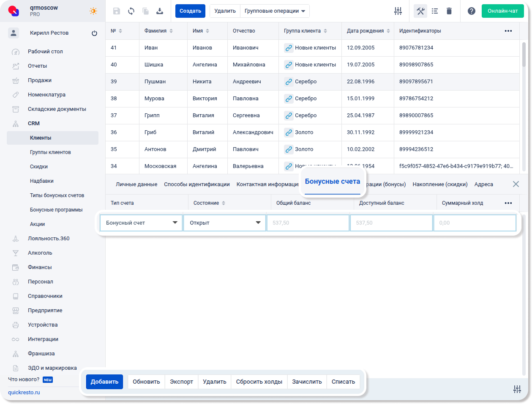This screenshot has height=404, width=532.
Task: Open the Адреса tab
Action: click(483, 184)
